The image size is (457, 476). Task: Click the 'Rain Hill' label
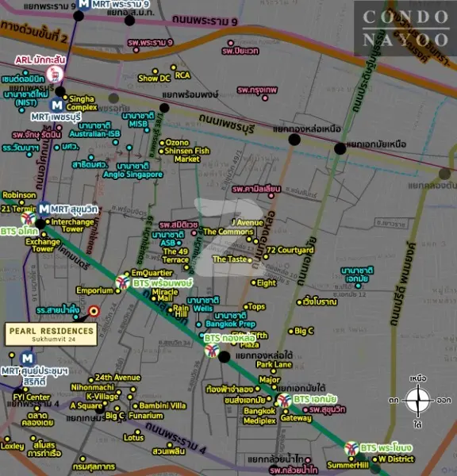tap(181, 312)
